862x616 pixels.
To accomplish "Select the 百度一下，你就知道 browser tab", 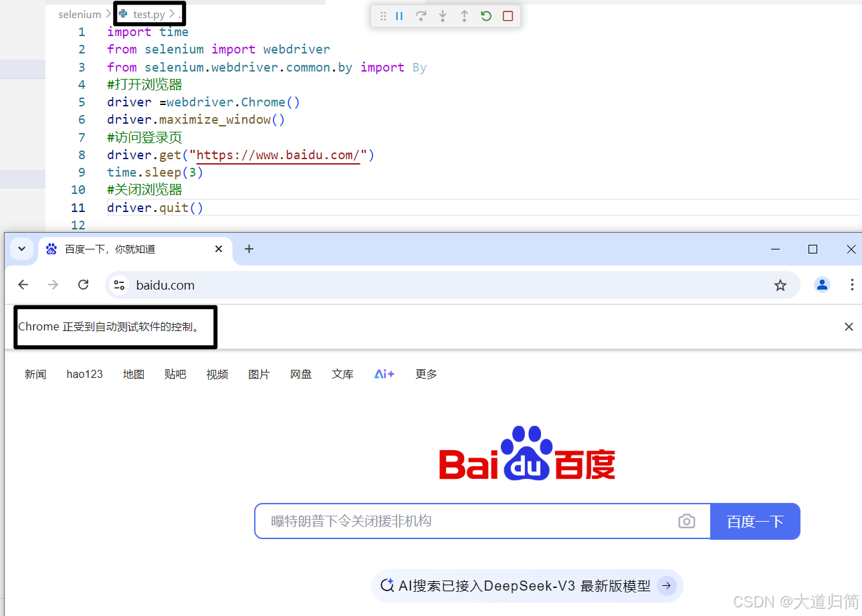I will 134,249.
